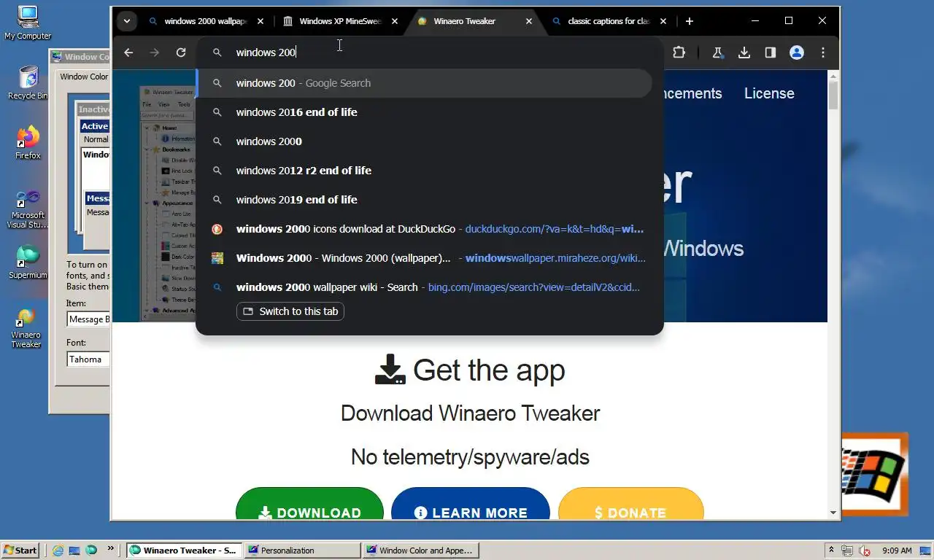Choose suggestion 'windows 2012 r2 end of life'

pos(425,171)
